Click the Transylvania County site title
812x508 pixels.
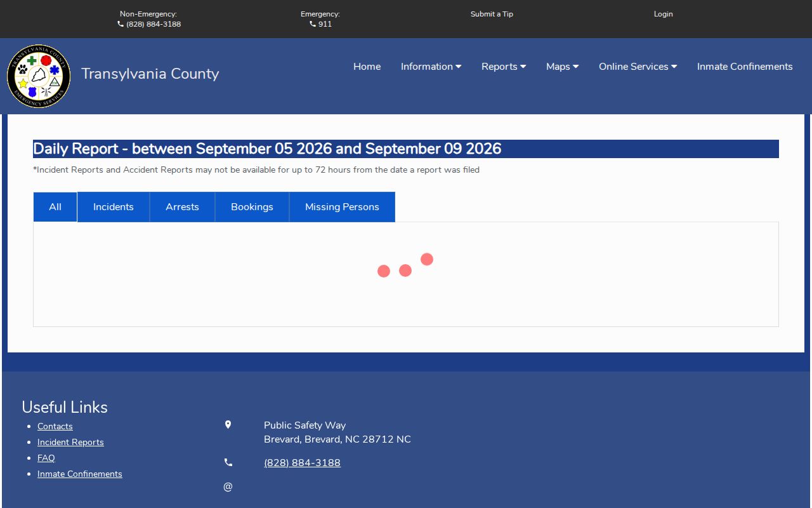tap(150, 74)
